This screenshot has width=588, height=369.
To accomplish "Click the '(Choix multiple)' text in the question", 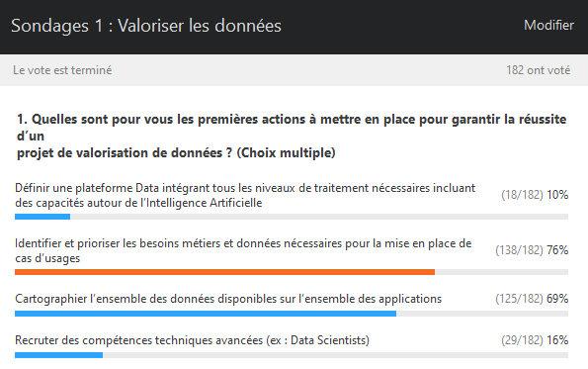I will (x=286, y=152).
